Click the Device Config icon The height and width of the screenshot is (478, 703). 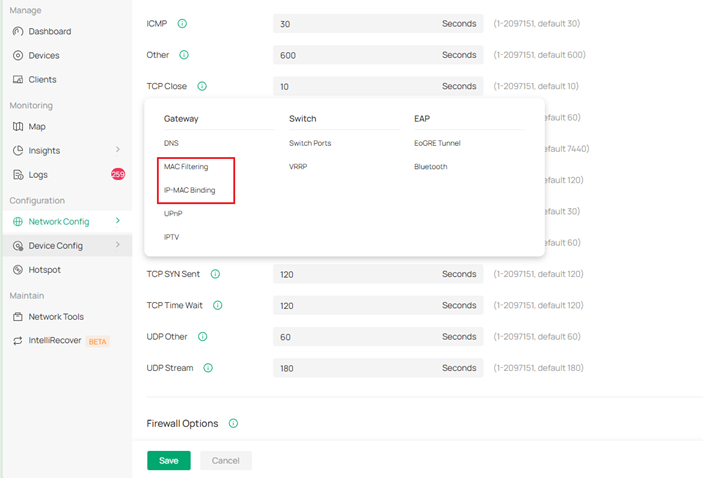(x=18, y=246)
